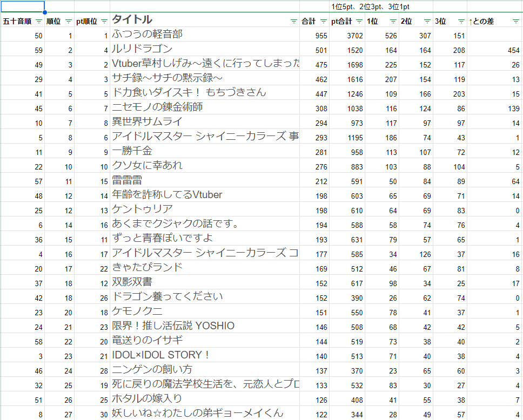Image resolution: width=523 pixels, height=420 pixels.
Task: Select the empty highlighted cell at top left
Action: coord(22,6)
